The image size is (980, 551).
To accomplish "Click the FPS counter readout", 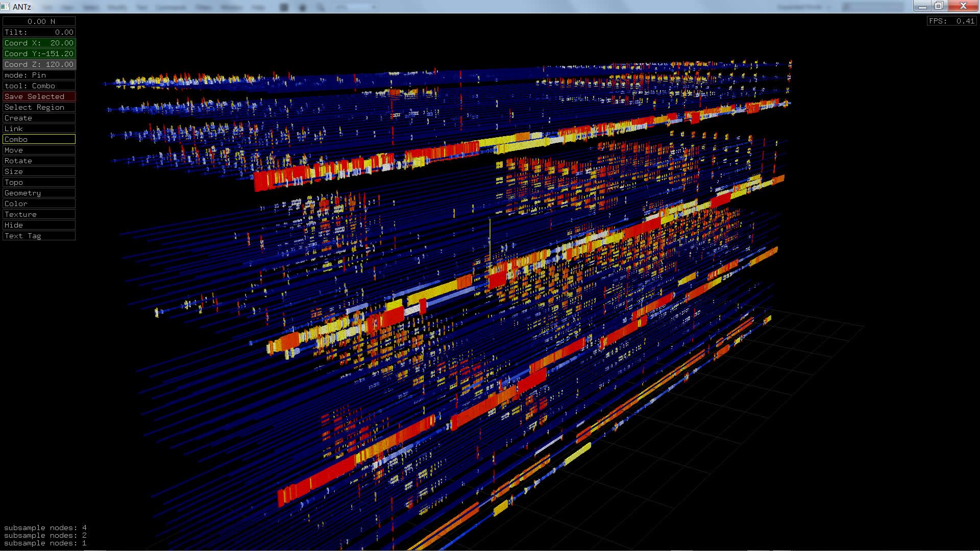I will tap(951, 21).
